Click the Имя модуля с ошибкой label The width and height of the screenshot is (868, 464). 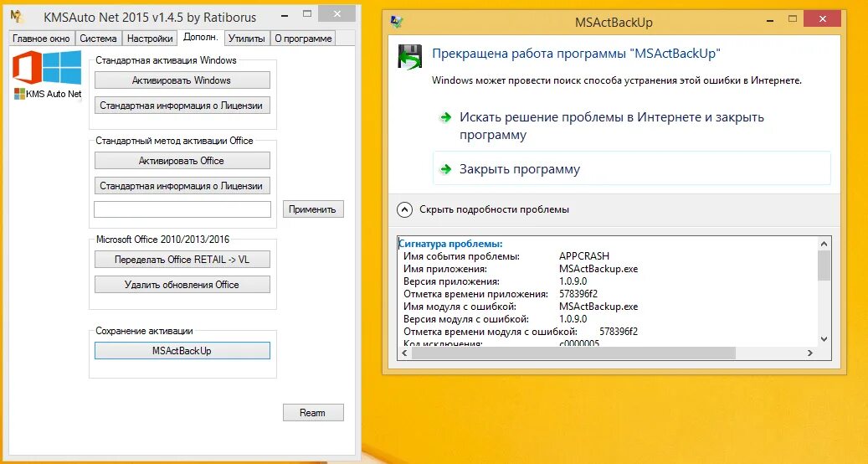[460, 307]
